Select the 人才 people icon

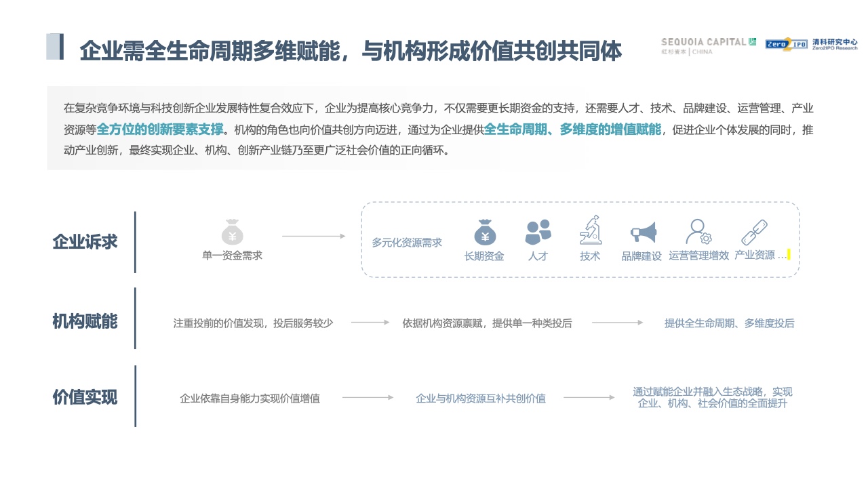click(x=538, y=232)
